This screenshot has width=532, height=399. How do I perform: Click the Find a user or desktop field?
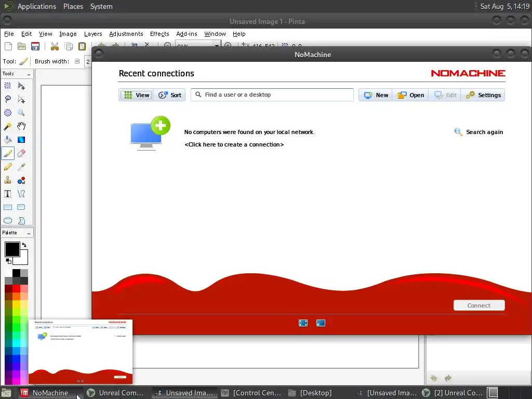(272, 95)
